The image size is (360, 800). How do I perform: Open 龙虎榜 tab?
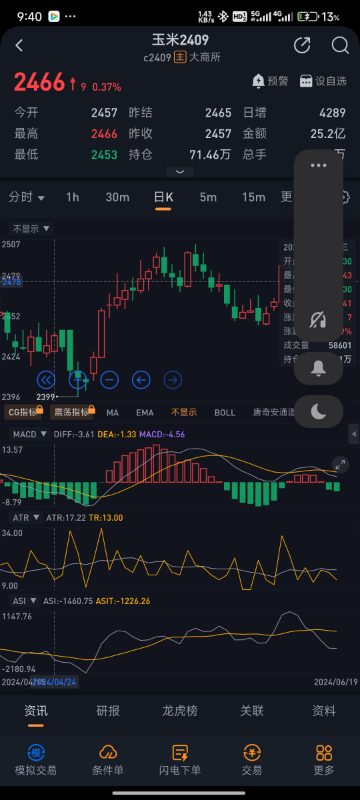[180, 710]
